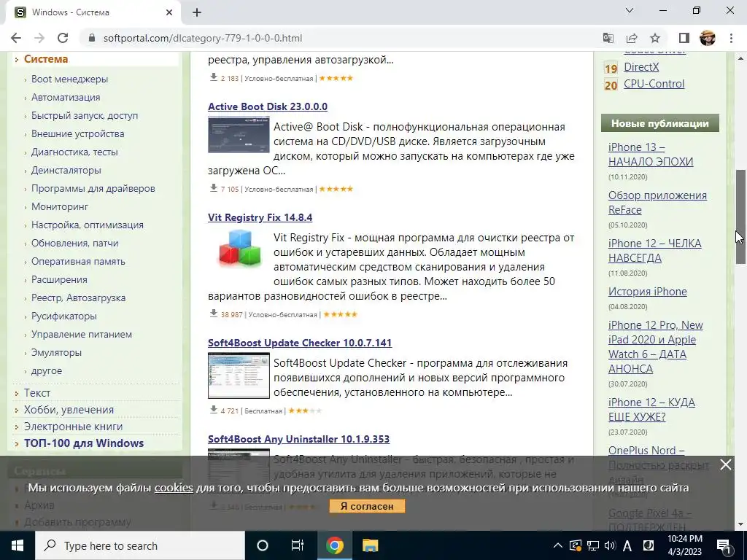Close the Windows - Система tab

pos(169,12)
